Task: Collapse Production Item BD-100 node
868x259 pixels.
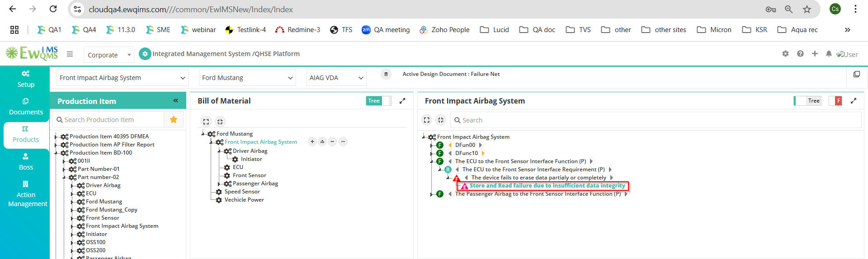Action: pyautogui.click(x=56, y=153)
